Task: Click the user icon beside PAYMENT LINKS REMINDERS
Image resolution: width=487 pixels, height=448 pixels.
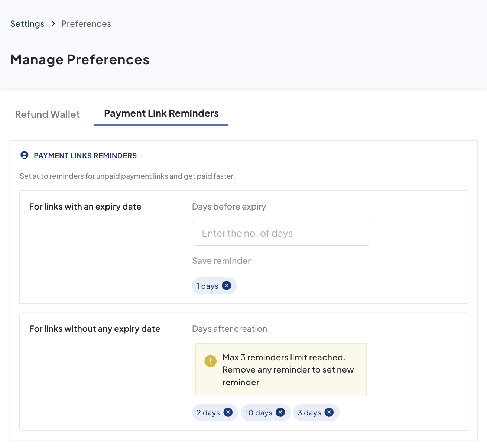Action: (24, 155)
